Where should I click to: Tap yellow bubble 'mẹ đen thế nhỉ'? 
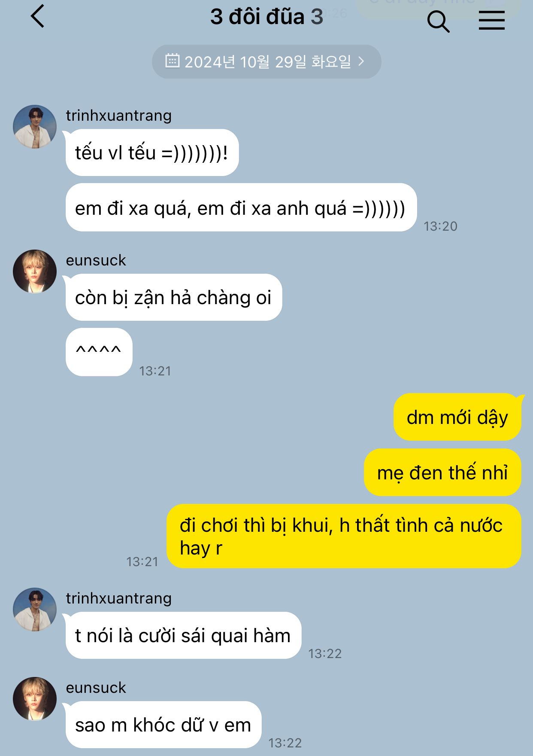pyautogui.click(x=443, y=472)
